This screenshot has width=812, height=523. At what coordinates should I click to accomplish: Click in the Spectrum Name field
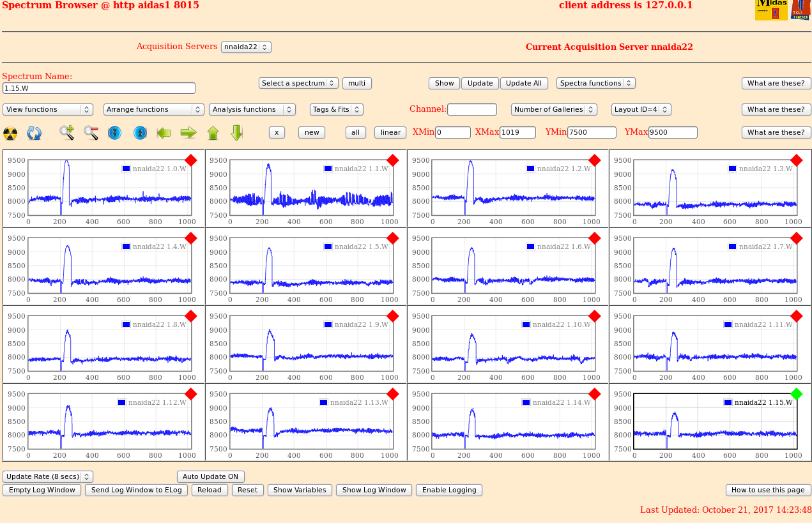(x=99, y=88)
